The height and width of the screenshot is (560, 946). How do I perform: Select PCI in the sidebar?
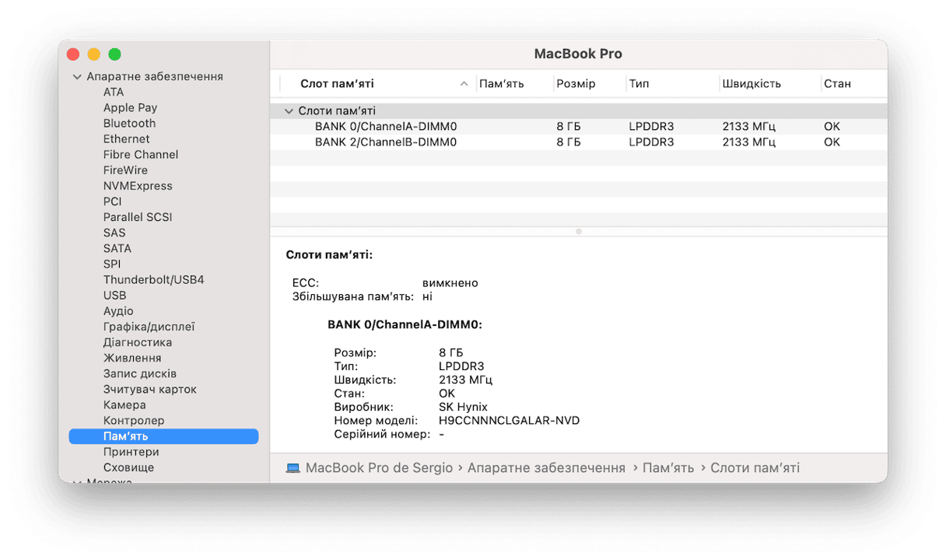[112, 201]
